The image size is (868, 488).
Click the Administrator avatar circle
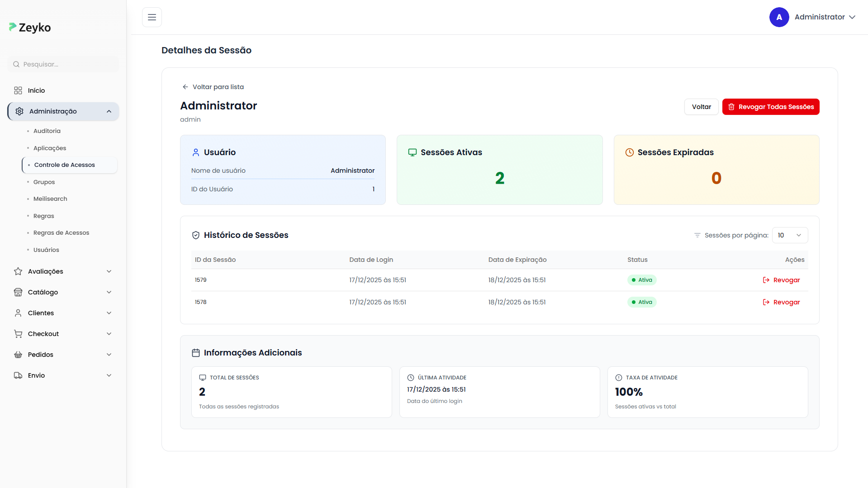tap(779, 17)
